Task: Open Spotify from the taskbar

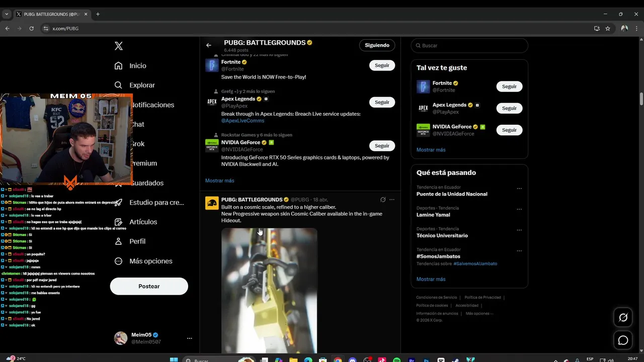Action: [x=396, y=360]
